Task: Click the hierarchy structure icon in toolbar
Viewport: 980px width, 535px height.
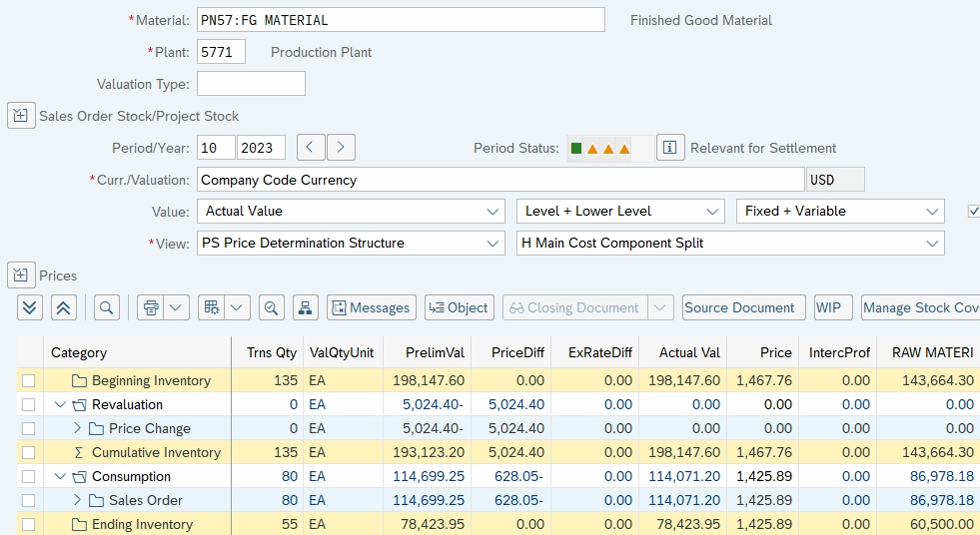Action: [x=305, y=307]
